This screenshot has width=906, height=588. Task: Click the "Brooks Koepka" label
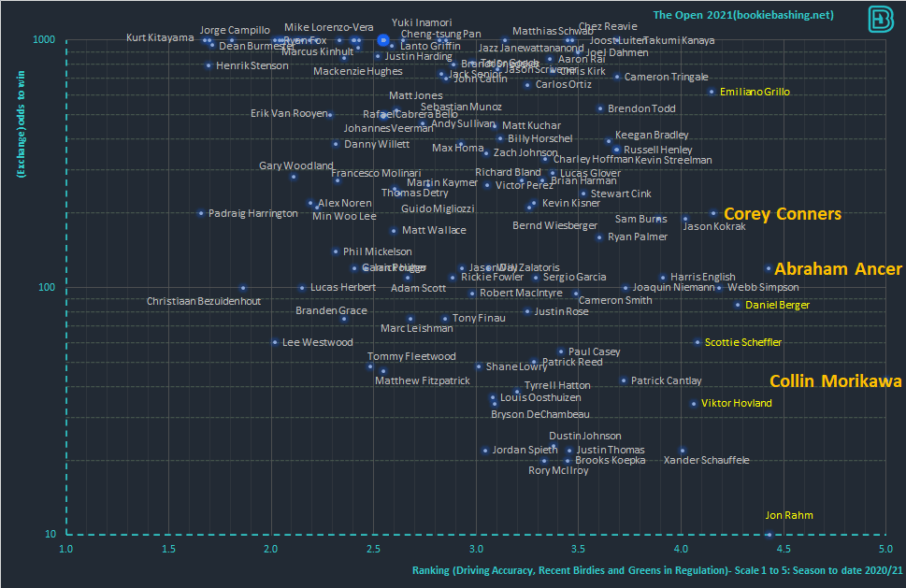click(611, 460)
